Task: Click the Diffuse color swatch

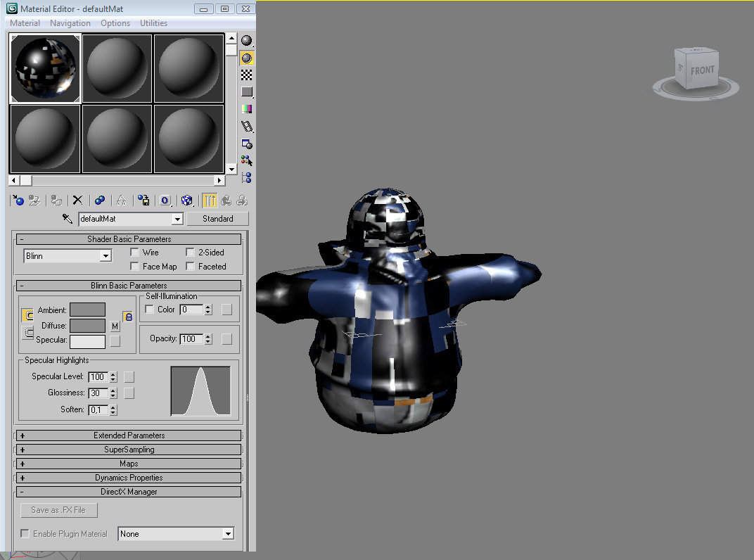Action: coord(89,325)
